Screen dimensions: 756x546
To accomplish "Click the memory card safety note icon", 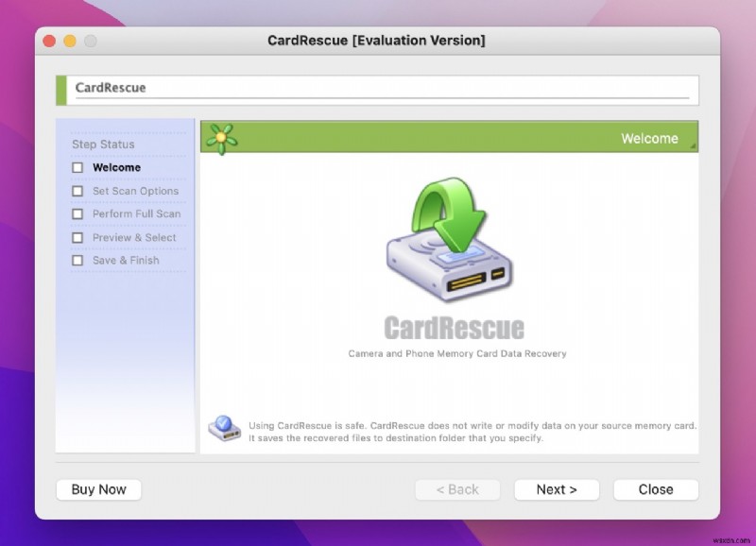I will [223, 427].
